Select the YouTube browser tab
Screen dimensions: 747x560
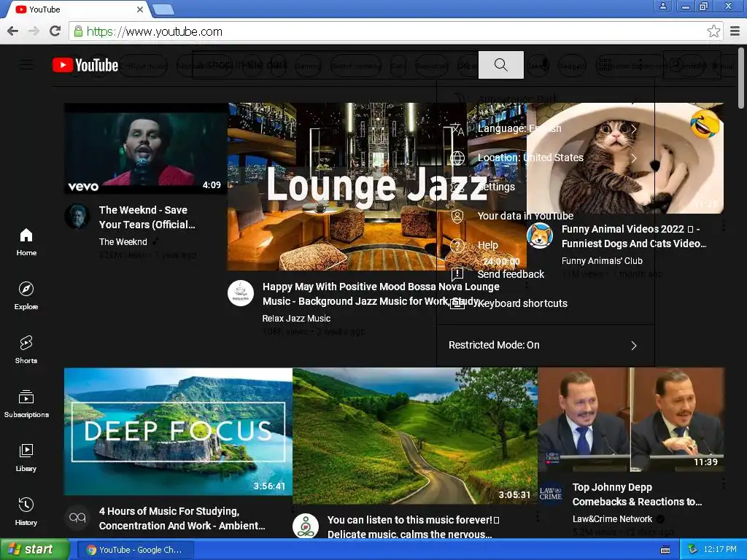tap(79, 9)
